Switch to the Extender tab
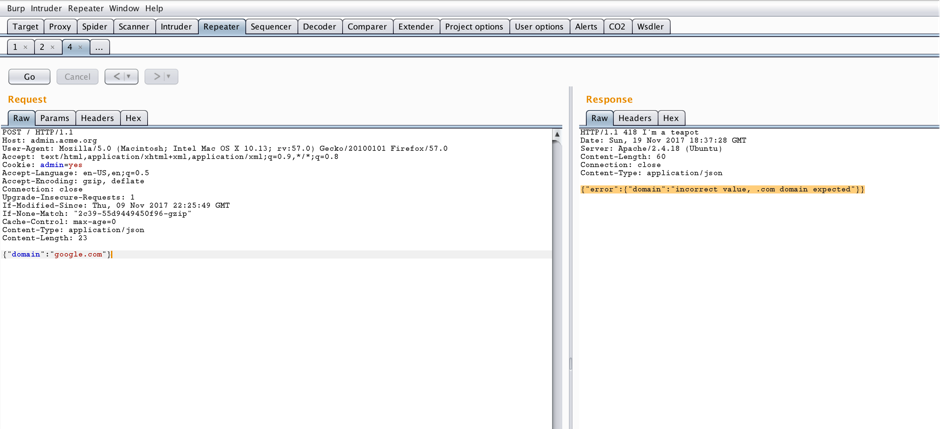This screenshot has height=429, width=940. coord(416,26)
